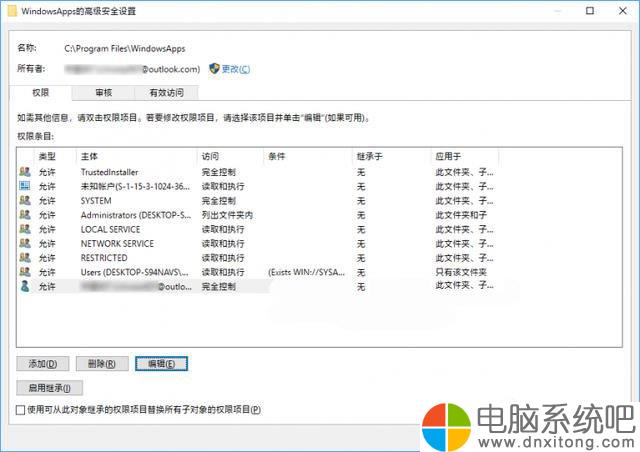Click 完全控制 in the TrustedInstaller row
This screenshot has width=640, height=452.
[218, 172]
